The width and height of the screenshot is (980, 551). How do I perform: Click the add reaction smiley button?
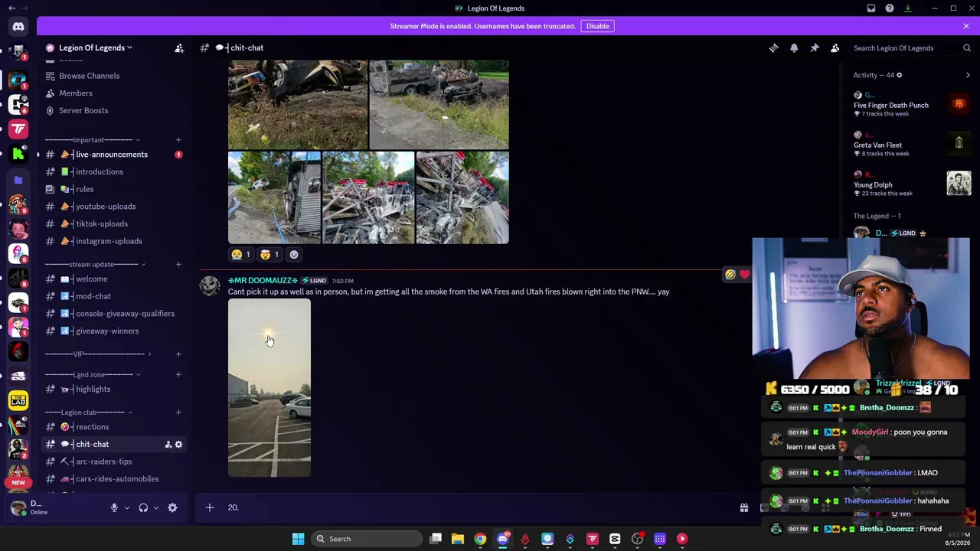(x=293, y=254)
